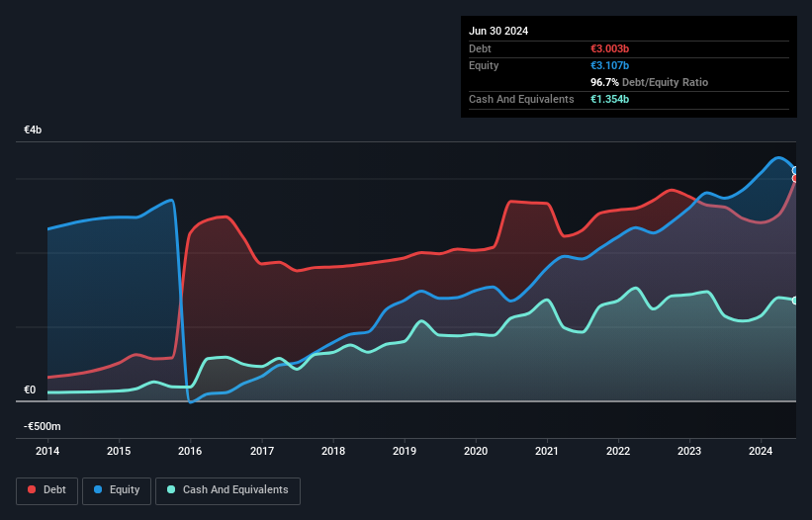
Task: Click Cash And Equivalents label in tooltip
Action: pos(521,99)
